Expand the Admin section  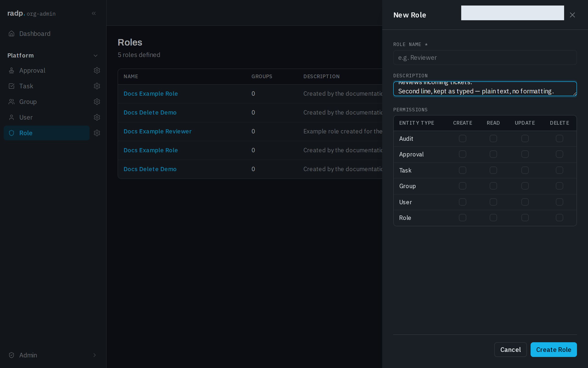[x=53, y=355]
